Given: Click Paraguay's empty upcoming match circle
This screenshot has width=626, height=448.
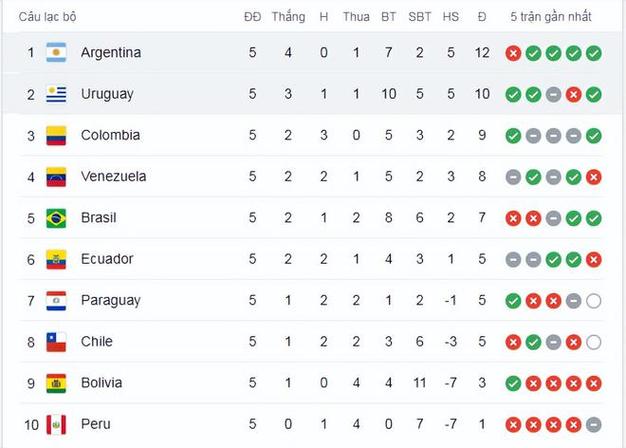Looking at the screenshot, I should [x=594, y=301].
